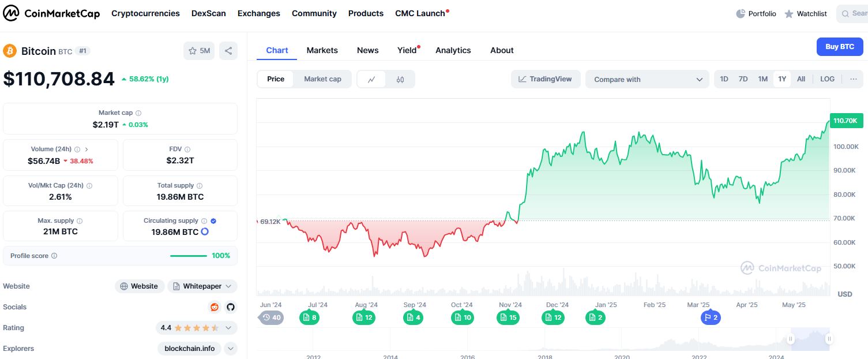
Task: Grab the left range slider handle
Action: point(791,339)
